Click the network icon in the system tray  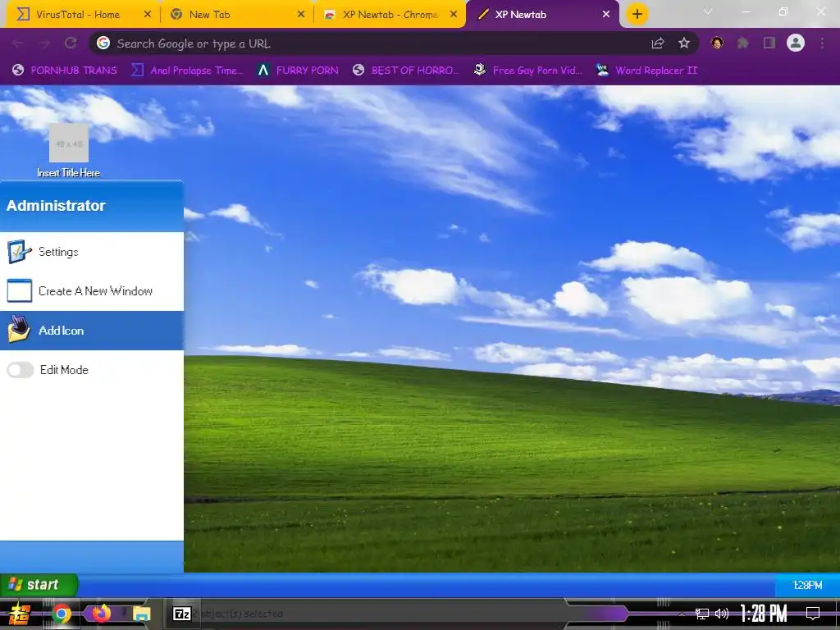[x=701, y=614]
